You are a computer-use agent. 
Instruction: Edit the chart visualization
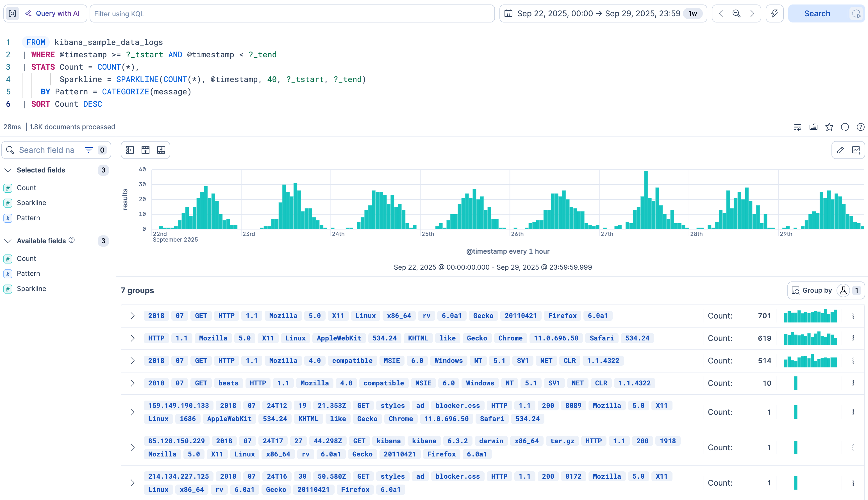click(x=840, y=150)
